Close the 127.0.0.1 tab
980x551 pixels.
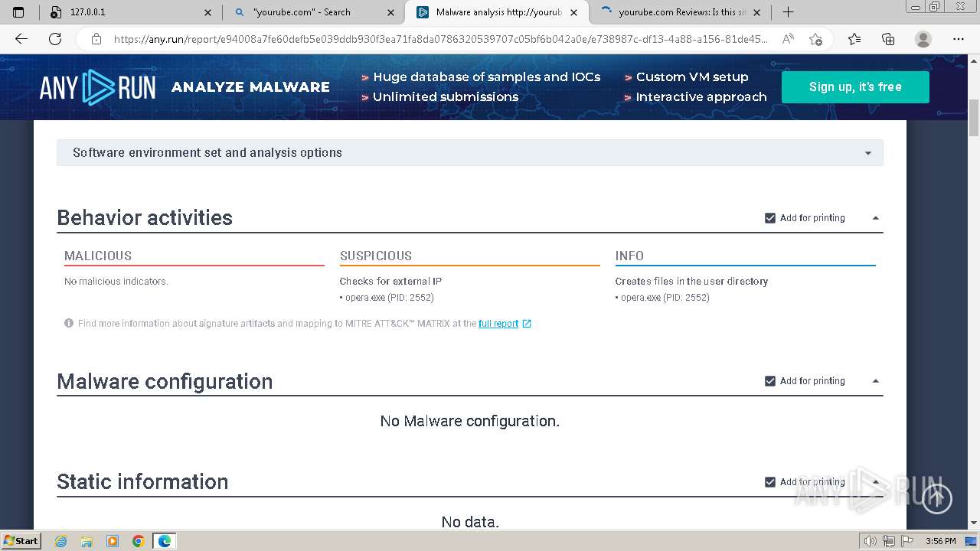[207, 12]
